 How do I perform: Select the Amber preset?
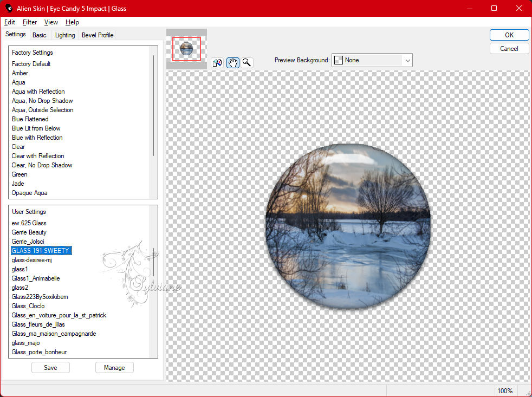click(20, 73)
